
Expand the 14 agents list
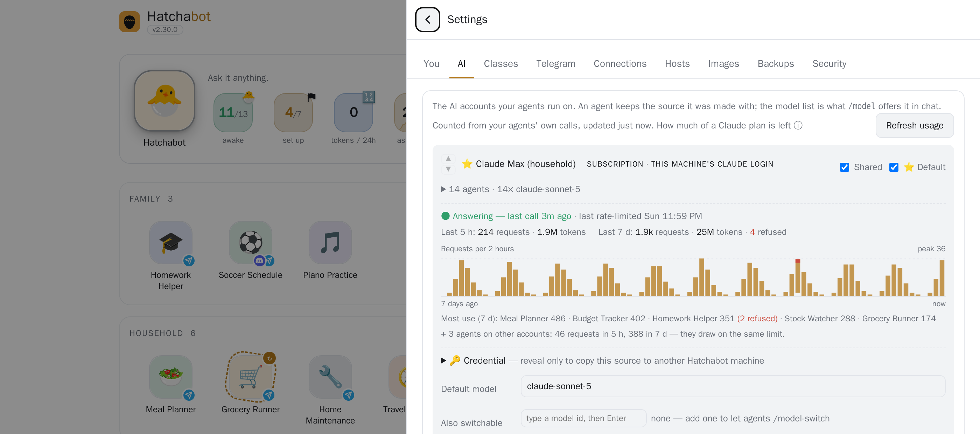510,189
